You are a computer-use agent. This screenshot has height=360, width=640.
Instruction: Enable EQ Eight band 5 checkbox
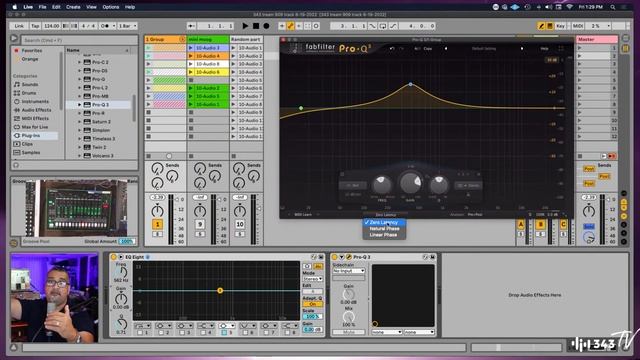click(224, 333)
